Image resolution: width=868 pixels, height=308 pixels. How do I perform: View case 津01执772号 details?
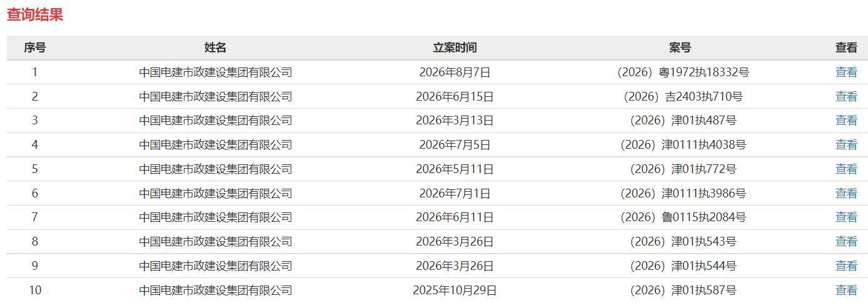[x=846, y=169]
